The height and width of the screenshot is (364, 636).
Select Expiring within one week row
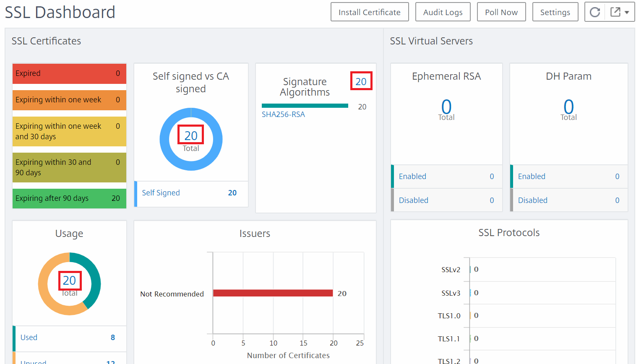click(x=69, y=100)
